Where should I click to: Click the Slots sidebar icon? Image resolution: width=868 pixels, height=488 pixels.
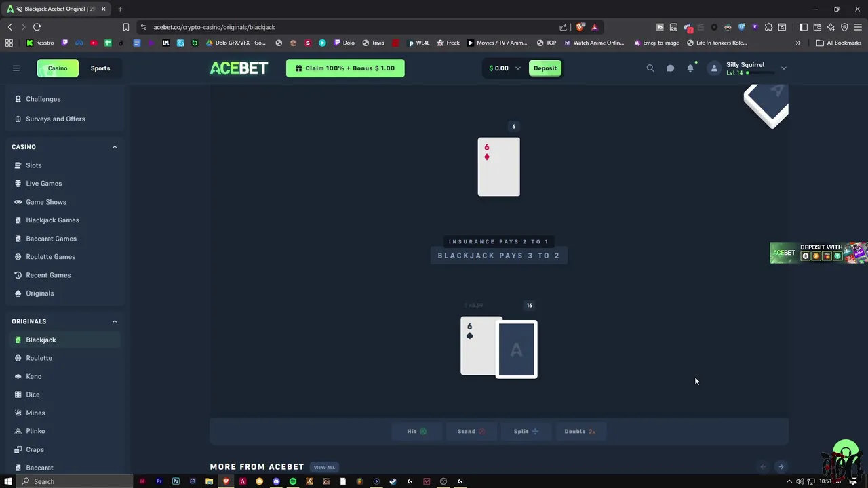[x=18, y=165]
